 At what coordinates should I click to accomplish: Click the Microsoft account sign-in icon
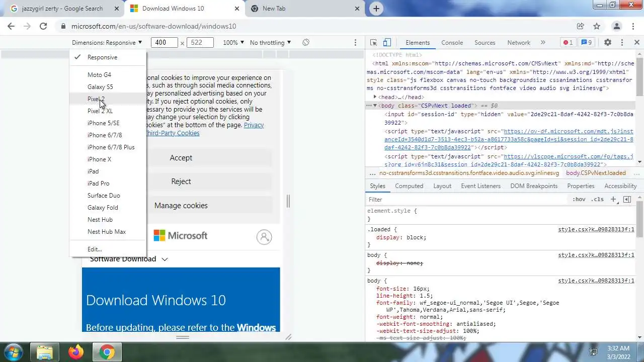pos(264,237)
